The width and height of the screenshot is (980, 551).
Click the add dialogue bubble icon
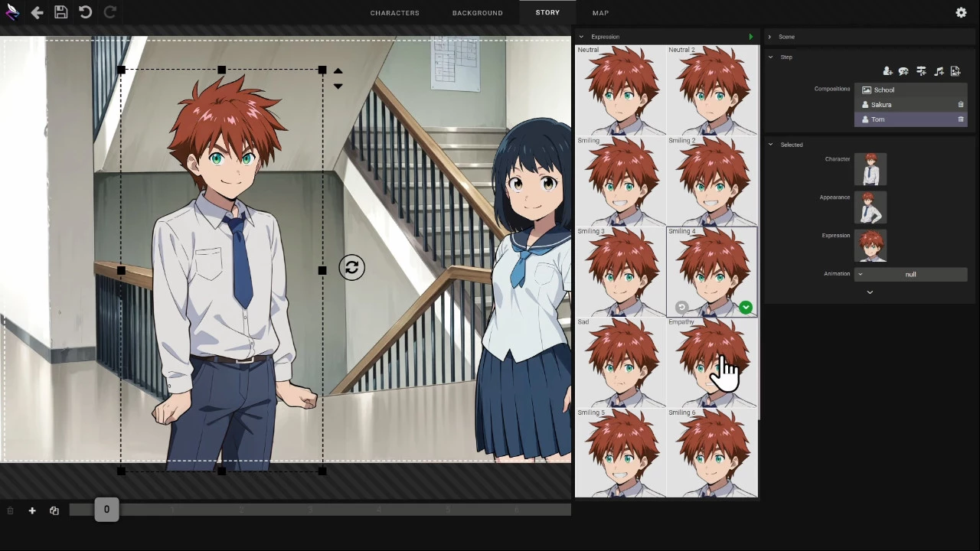tap(903, 71)
